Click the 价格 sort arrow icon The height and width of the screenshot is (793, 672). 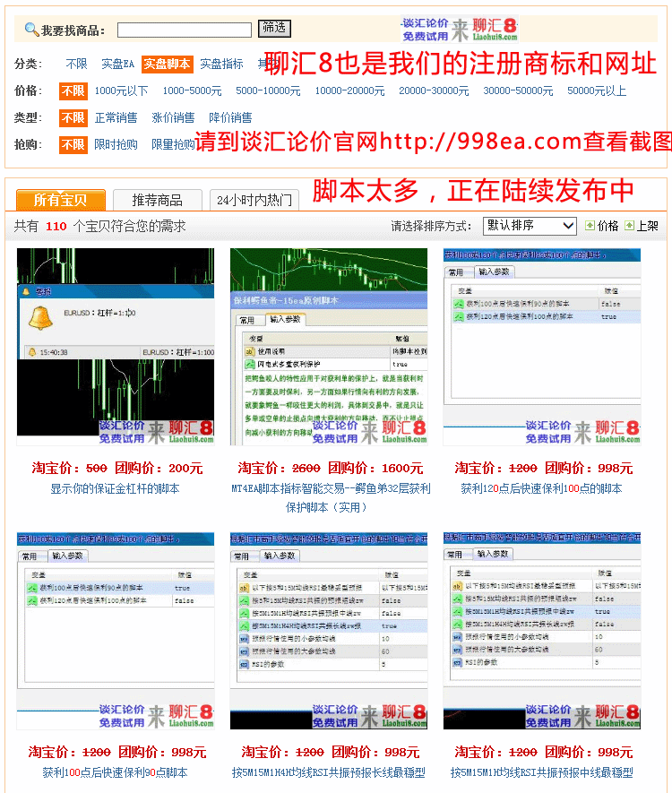tap(590, 226)
